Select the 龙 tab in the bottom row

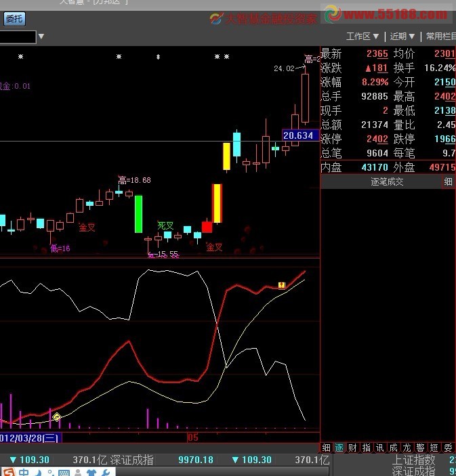(x=407, y=448)
